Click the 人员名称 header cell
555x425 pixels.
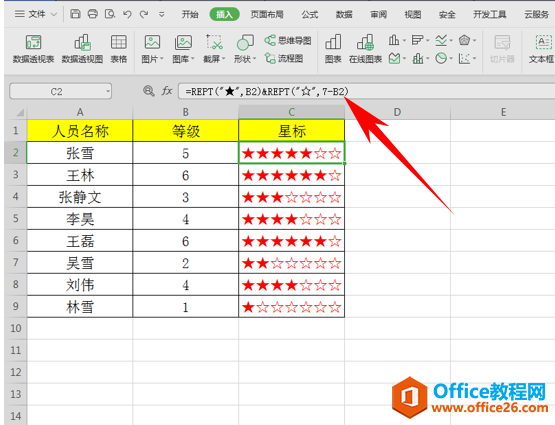[80, 131]
